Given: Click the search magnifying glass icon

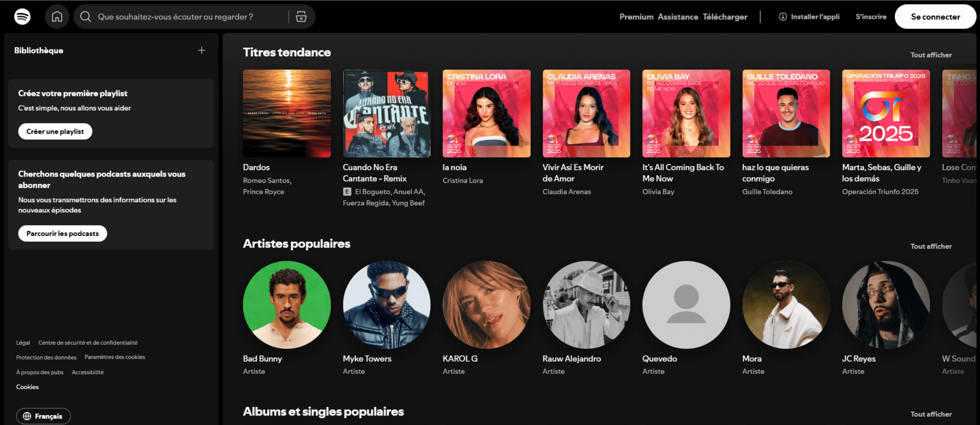Looking at the screenshot, I should [x=86, y=17].
